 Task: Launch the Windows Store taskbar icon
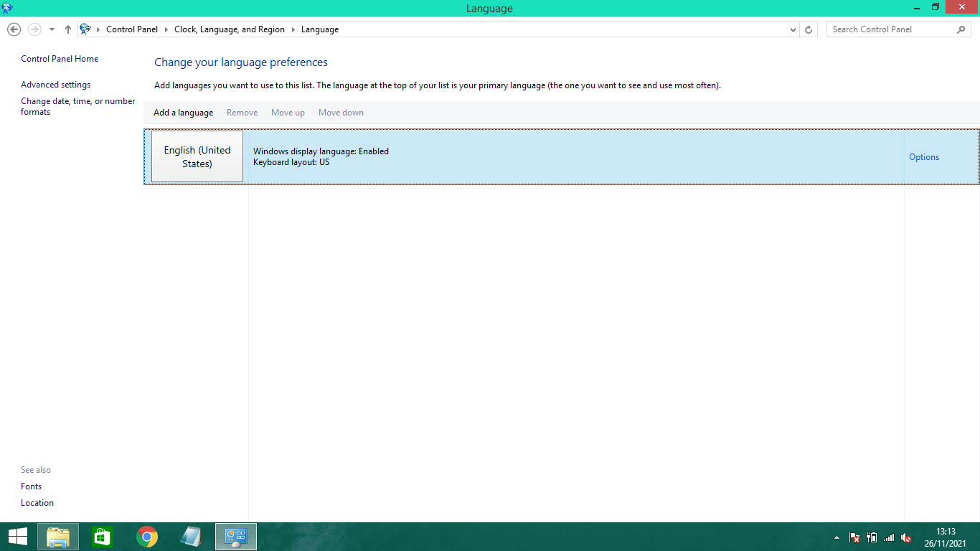[103, 537]
